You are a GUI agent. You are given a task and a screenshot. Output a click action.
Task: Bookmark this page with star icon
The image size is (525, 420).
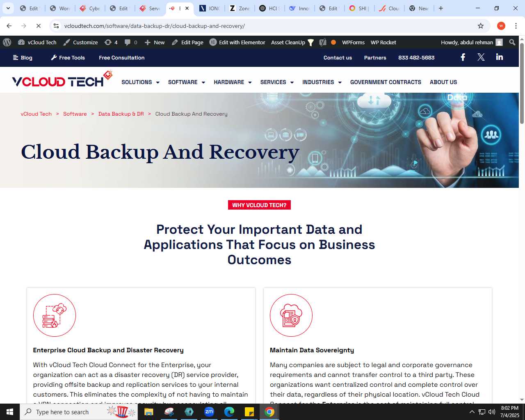[x=481, y=26]
